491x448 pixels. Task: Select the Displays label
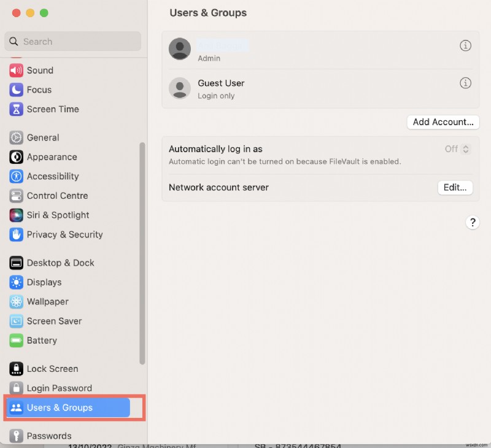point(44,282)
